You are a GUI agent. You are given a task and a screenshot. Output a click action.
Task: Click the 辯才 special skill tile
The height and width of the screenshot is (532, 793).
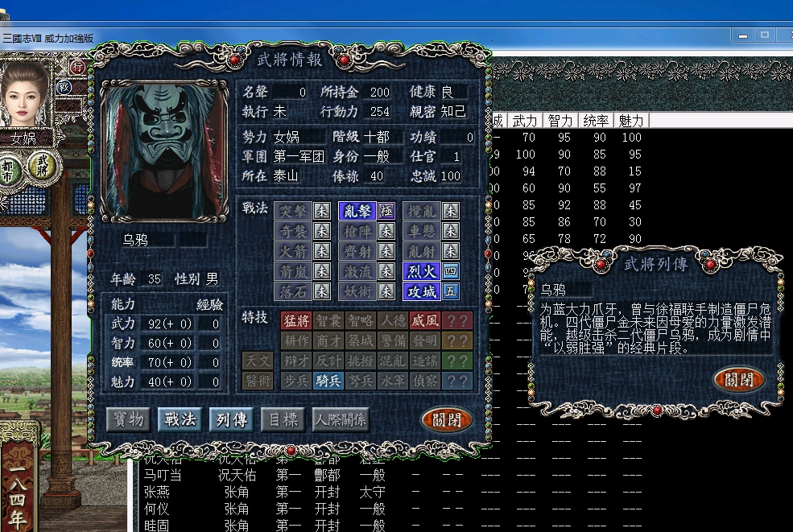(296, 361)
